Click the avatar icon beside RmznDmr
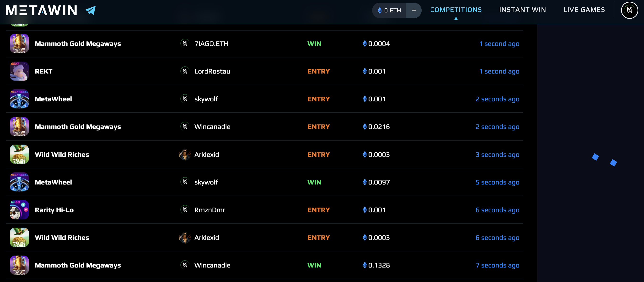The image size is (644, 282). pyautogui.click(x=185, y=209)
